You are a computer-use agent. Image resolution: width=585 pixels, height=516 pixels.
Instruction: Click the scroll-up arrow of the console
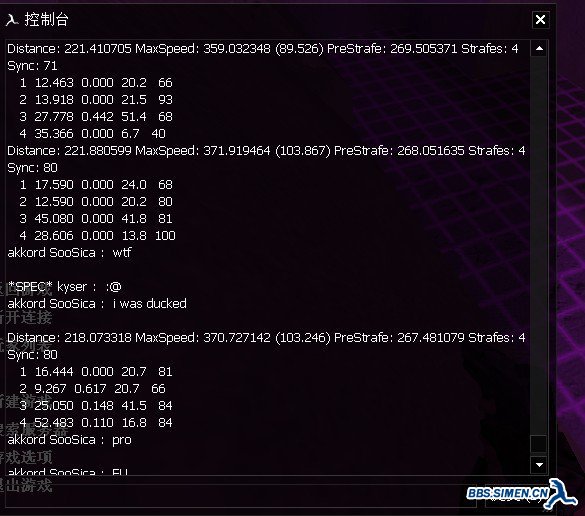tap(539, 49)
